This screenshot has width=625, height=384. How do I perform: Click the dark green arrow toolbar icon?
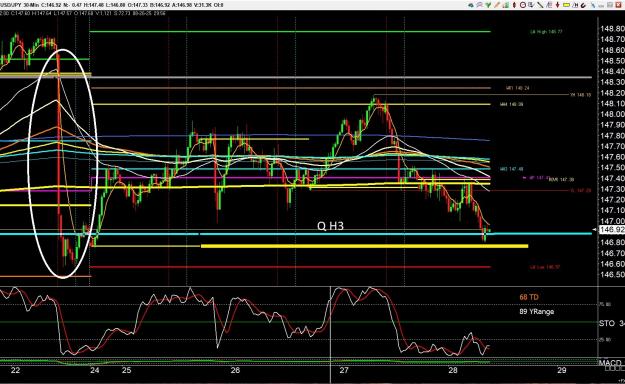(471, 5)
